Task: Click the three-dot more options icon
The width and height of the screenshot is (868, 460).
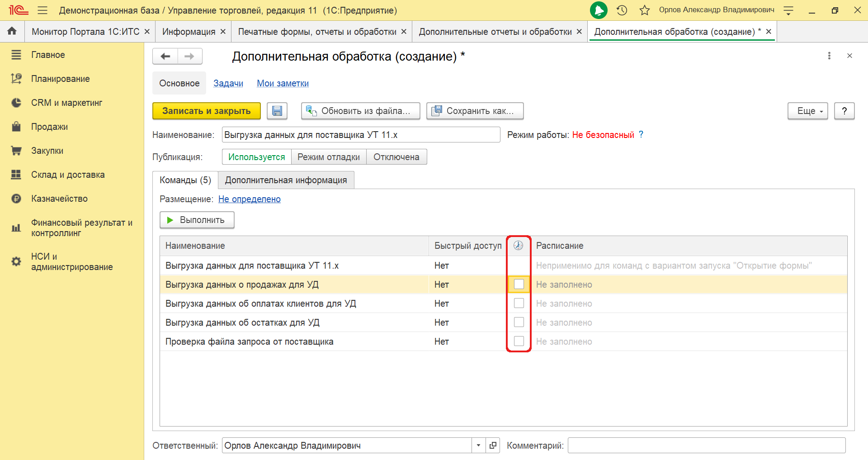Action: point(829,56)
